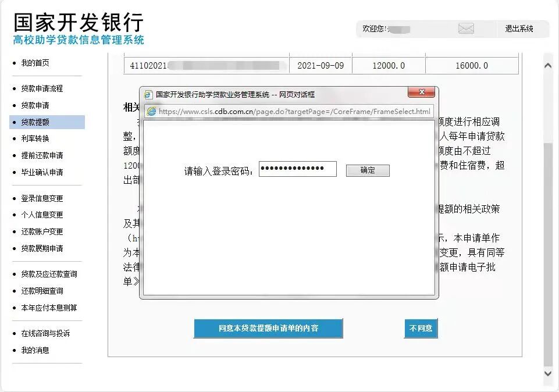Log out via 退出系统
Image resolution: width=559 pixels, height=392 pixels.
tap(519, 28)
